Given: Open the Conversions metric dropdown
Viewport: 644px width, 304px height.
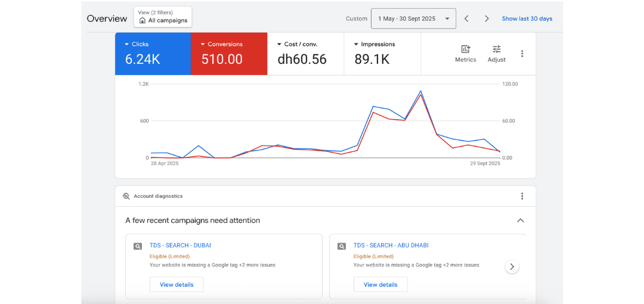Looking at the screenshot, I should point(221,44).
